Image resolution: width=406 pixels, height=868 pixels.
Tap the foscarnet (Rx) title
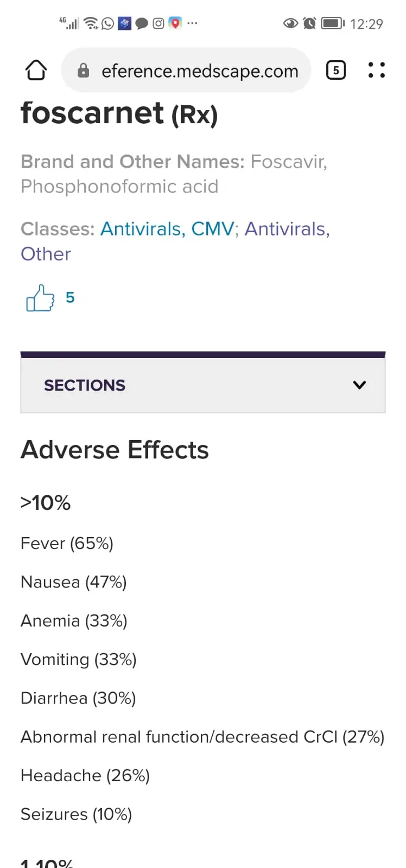[x=119, y=113]
